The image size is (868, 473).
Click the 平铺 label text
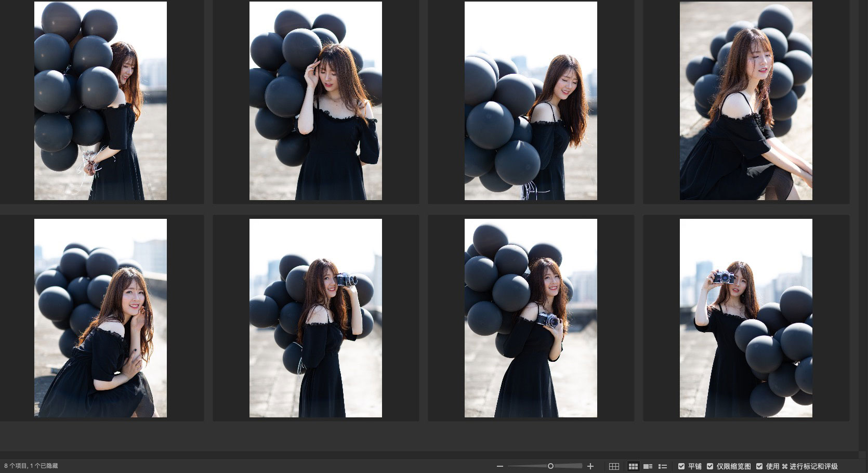[x=695, y=466]
